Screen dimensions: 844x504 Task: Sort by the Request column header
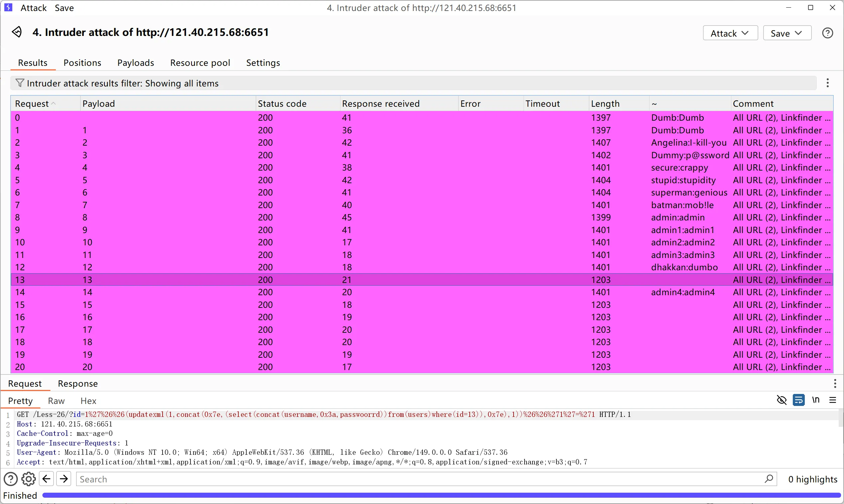click(46, 104)
